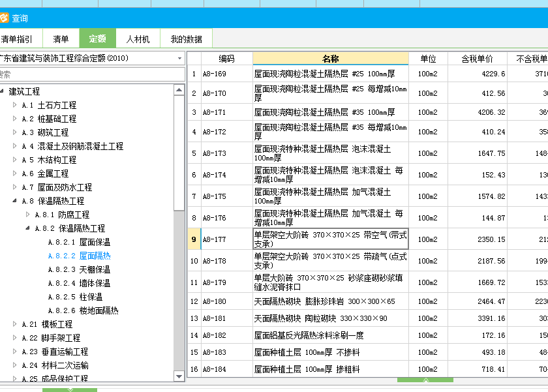
Task: Select code cell A8-169
Action: click(x=226, y=74)
